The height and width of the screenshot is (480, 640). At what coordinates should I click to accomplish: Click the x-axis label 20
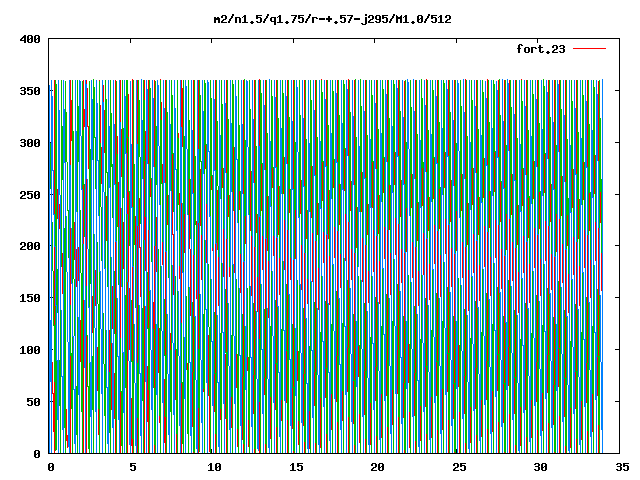tap(377, 467)
